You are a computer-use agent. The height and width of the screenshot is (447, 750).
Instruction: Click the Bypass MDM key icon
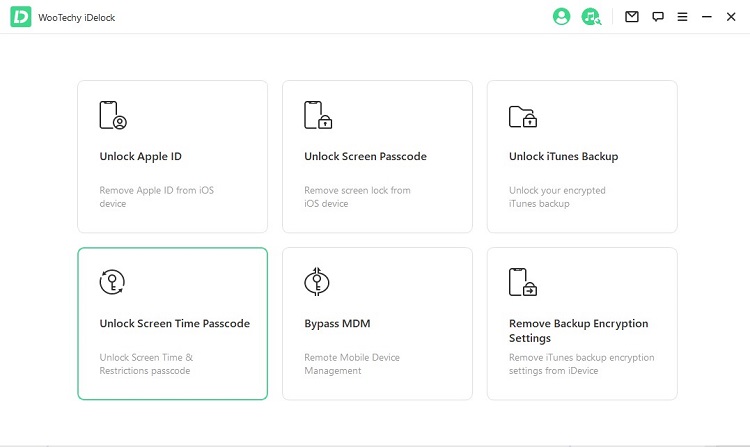coord(317,282)
